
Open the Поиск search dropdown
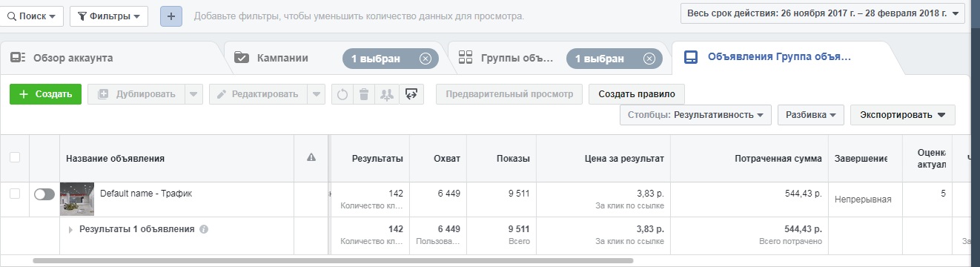pos(32,16)
